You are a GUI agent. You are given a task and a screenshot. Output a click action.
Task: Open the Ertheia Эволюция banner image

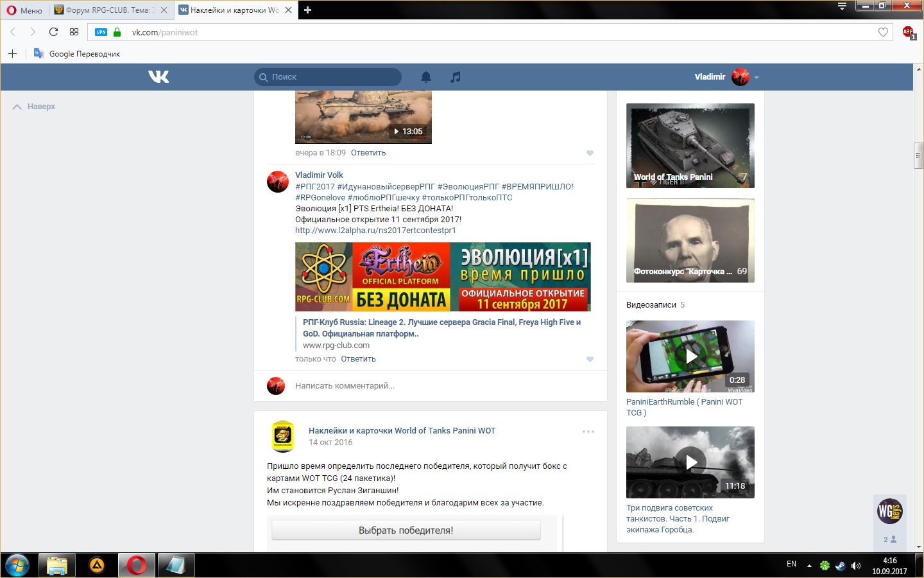click(443, 277)
